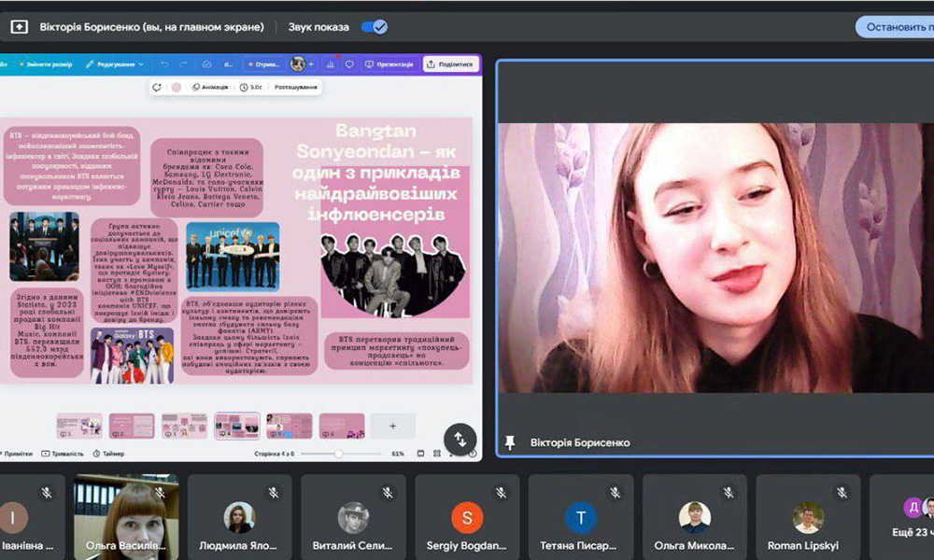Click the pin icon beside Вікторія Борисенко
Viewport: 934px width, 560px height.
[x=510, y=442]
